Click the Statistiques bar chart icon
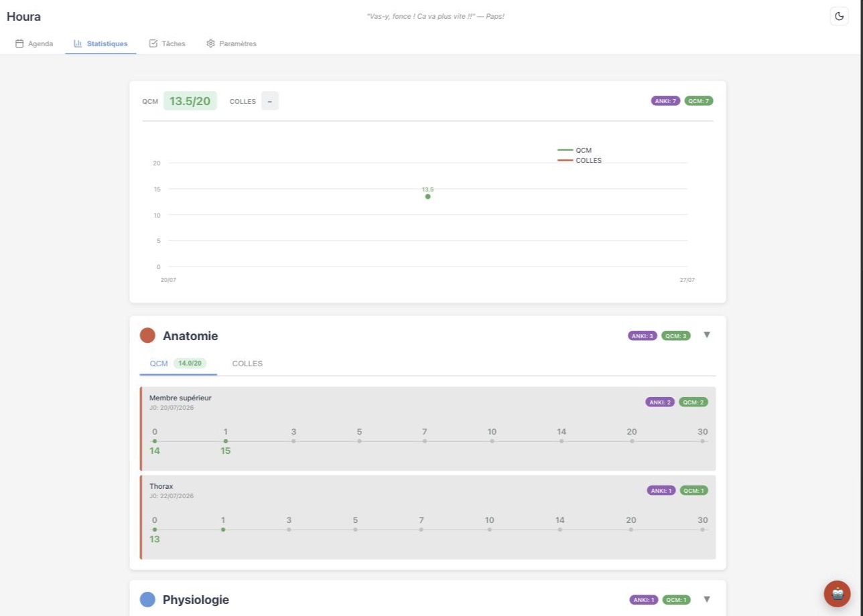 pos(78,44)
